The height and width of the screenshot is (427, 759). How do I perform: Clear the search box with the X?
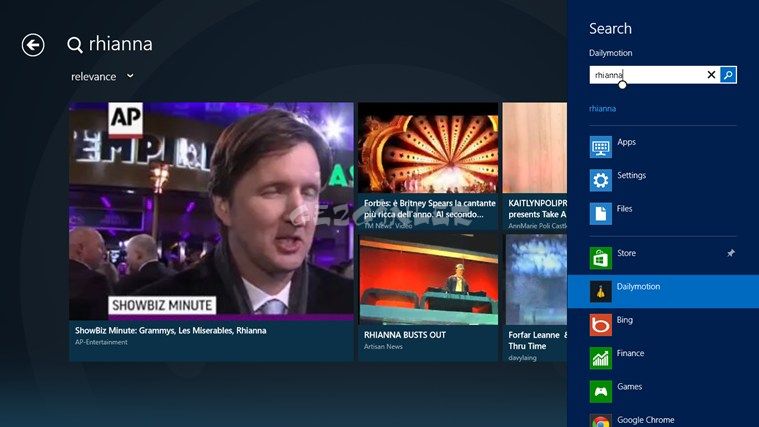click(711, 75)
